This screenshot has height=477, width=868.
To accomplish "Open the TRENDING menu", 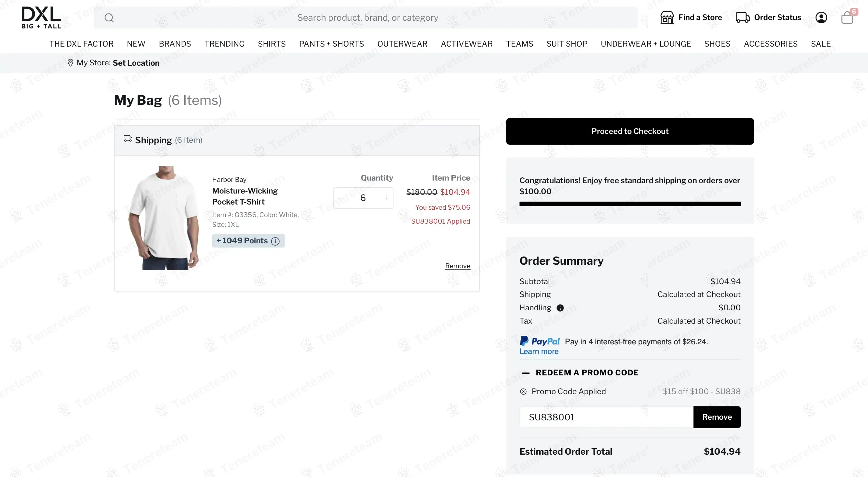I will 224,44.
